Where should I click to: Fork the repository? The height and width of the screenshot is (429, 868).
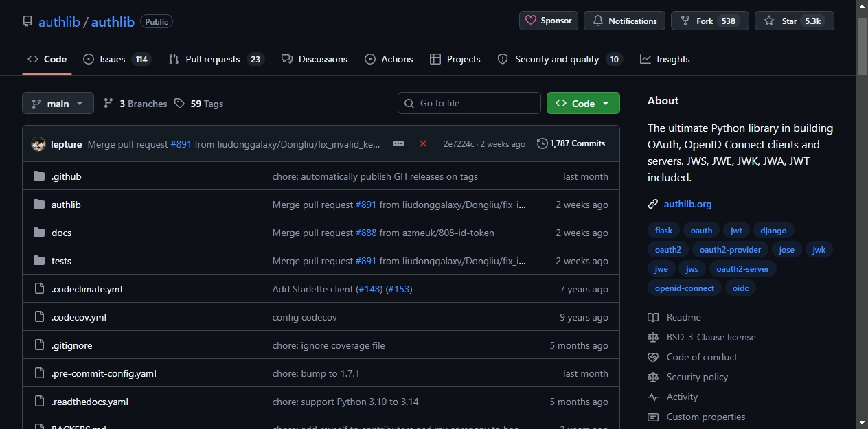click(710, 21)
